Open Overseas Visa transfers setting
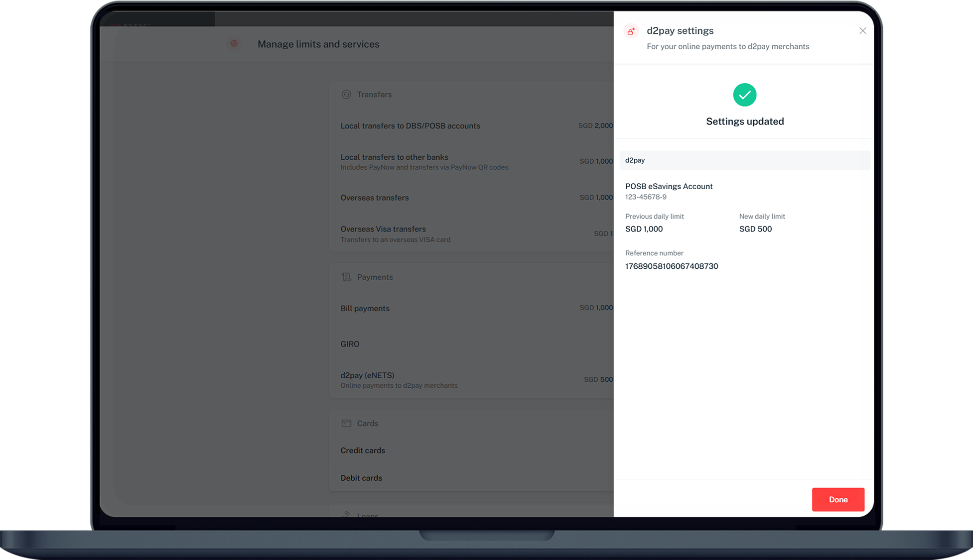This screenshot has width=973, height=560. coord(383,229)
